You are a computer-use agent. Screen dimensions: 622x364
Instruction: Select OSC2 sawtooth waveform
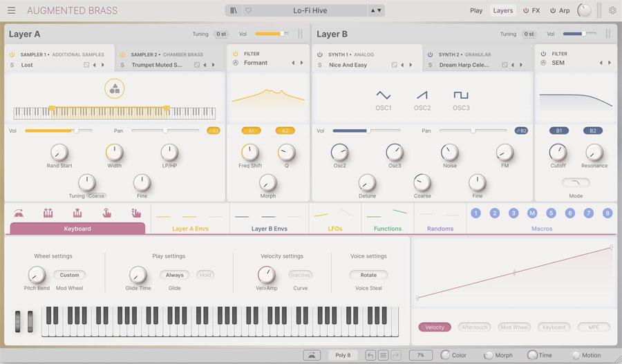[x=422, y=95]
